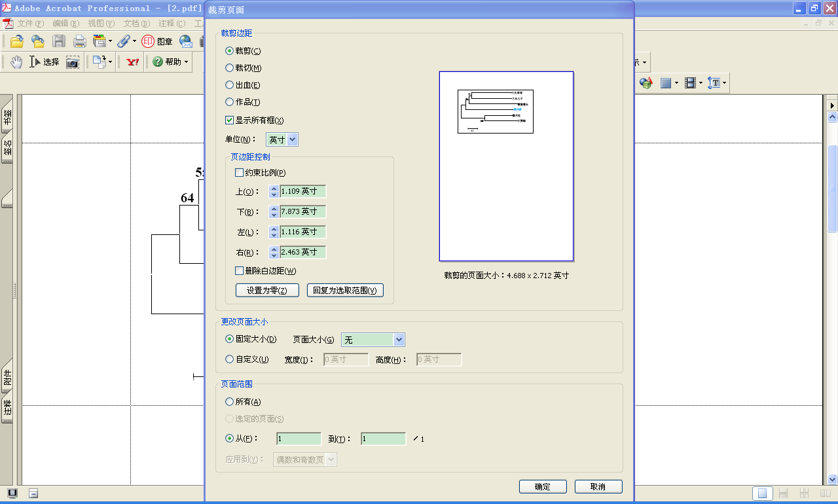This screenshot has height=504, width=838.
Task: Open the 单位 units dropdown
Action: (x=282, y=139)
